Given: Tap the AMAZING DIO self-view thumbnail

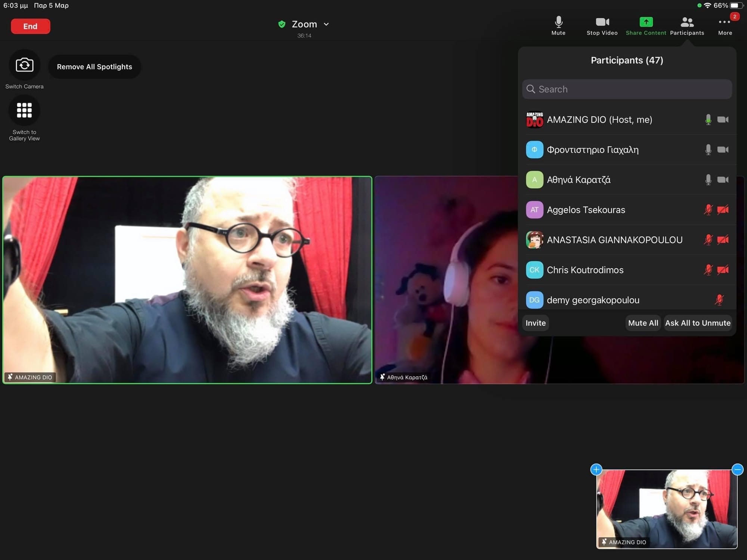Looking at the screenshot, I should pos(667,509).
